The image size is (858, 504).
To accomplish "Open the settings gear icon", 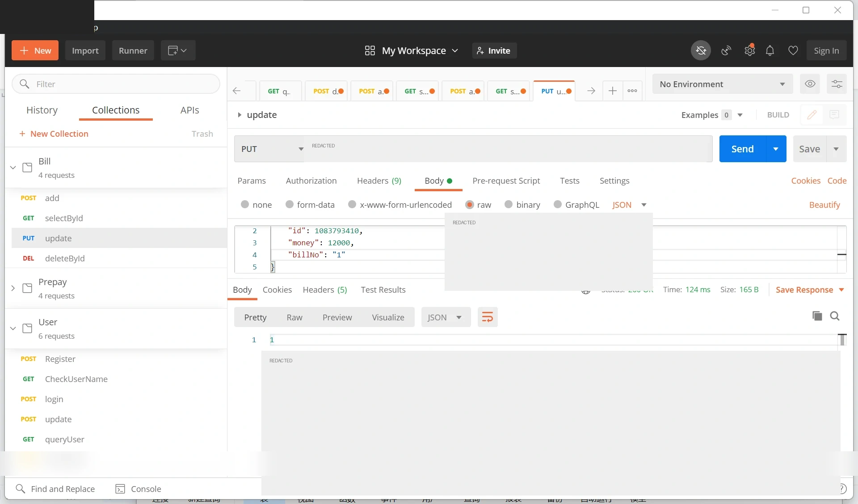I will (749, 50).
